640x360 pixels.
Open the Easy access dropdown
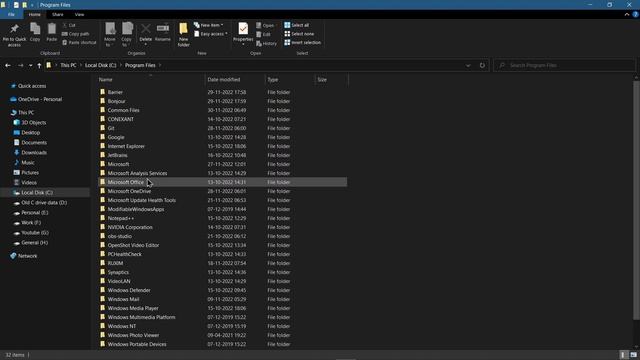[211, 34]
